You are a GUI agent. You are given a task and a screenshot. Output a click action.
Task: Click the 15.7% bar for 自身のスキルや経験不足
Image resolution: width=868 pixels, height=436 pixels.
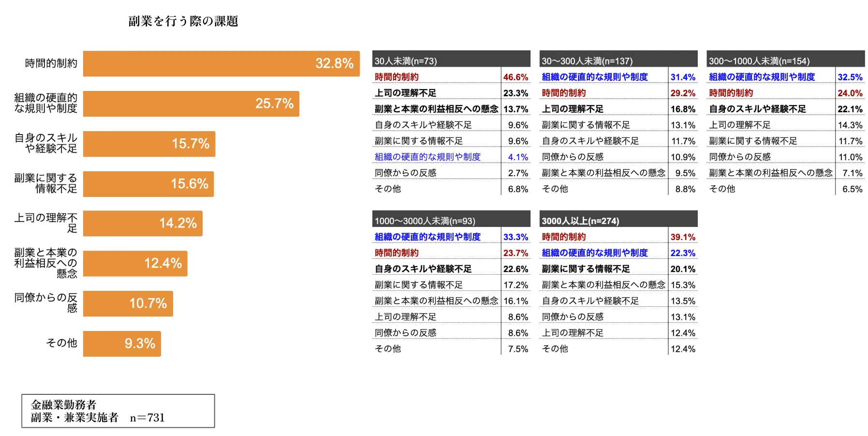point(149,144)
